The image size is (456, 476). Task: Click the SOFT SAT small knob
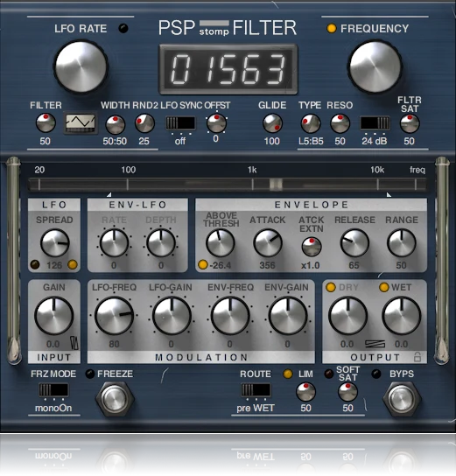coord(347,392)
